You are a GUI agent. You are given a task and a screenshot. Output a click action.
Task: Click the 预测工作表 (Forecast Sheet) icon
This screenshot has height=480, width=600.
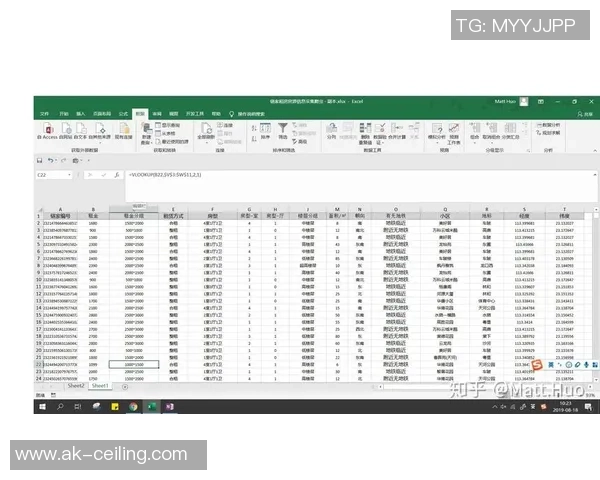pos(454,130)
